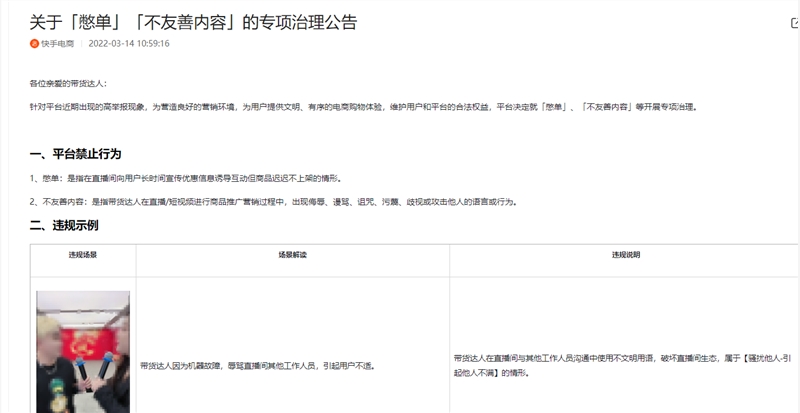800x413 pixels.
Task: Open the share icon at top right
Action: click(x=795, y=22)
